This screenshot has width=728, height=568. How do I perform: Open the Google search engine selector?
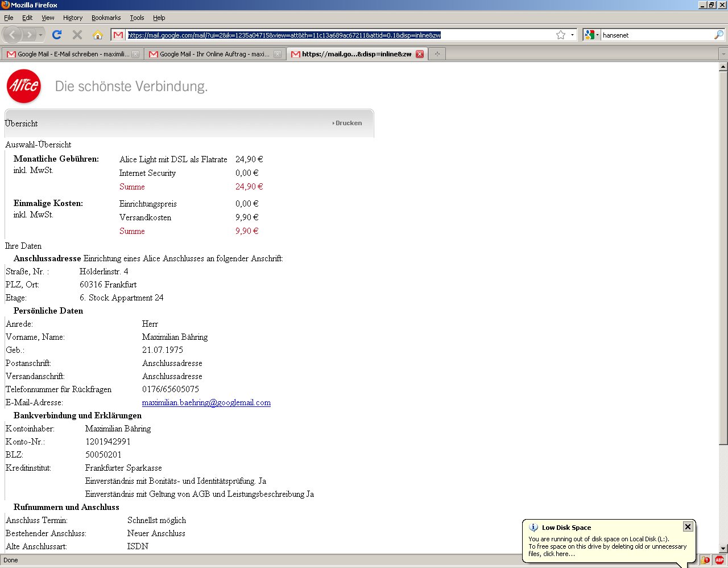[592, 35]
